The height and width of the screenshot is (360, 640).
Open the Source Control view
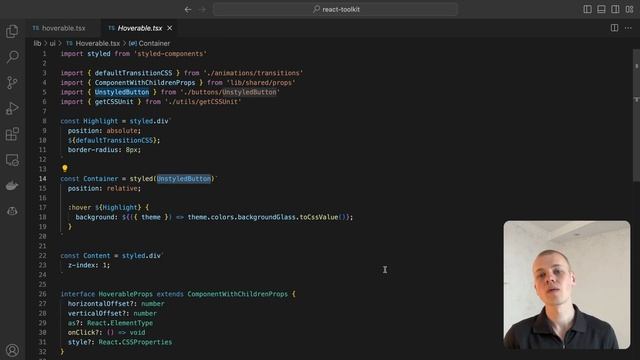(12, 82)
